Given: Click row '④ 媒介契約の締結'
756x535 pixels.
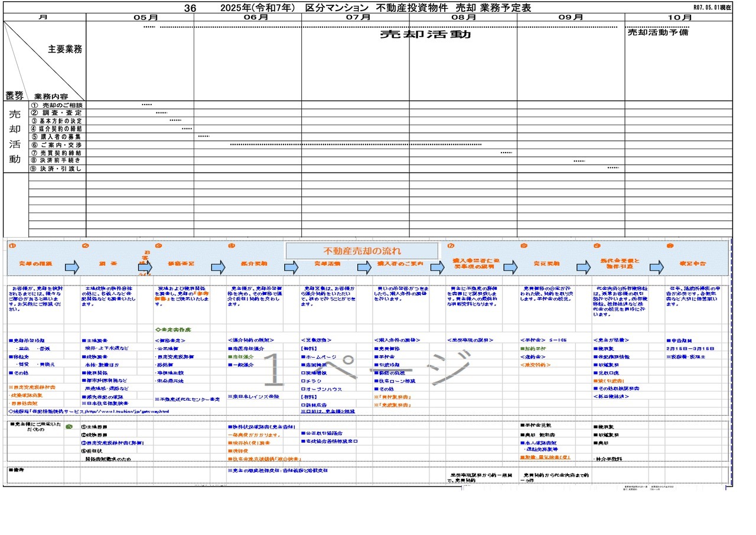Looking at the screenshot, I should [x=57, y=129].
